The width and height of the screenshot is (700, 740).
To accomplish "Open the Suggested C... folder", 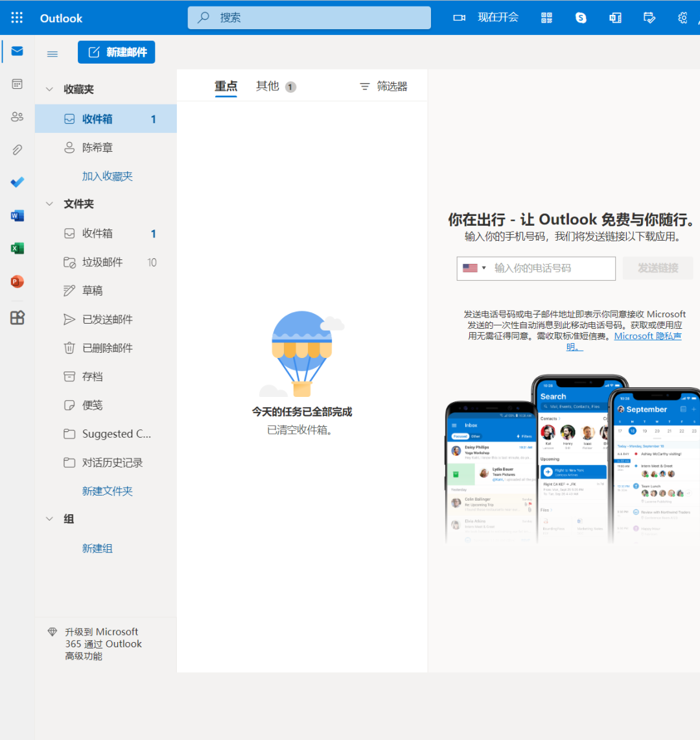I will 106,434.
